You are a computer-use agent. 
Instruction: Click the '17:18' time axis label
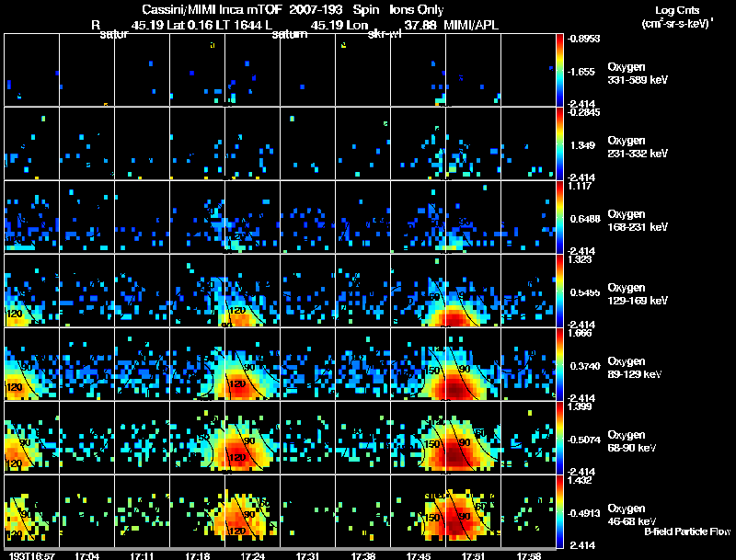[198, 556]
